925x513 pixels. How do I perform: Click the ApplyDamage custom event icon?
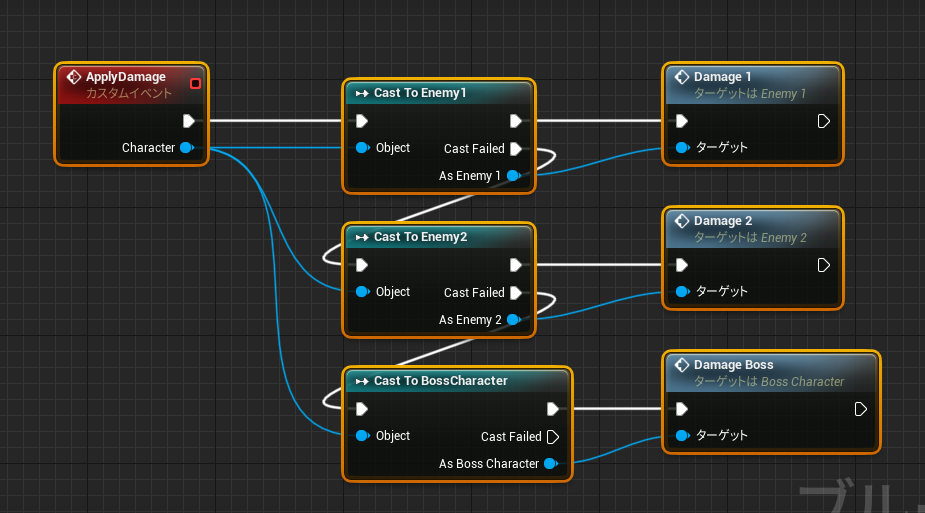[74, 77]
